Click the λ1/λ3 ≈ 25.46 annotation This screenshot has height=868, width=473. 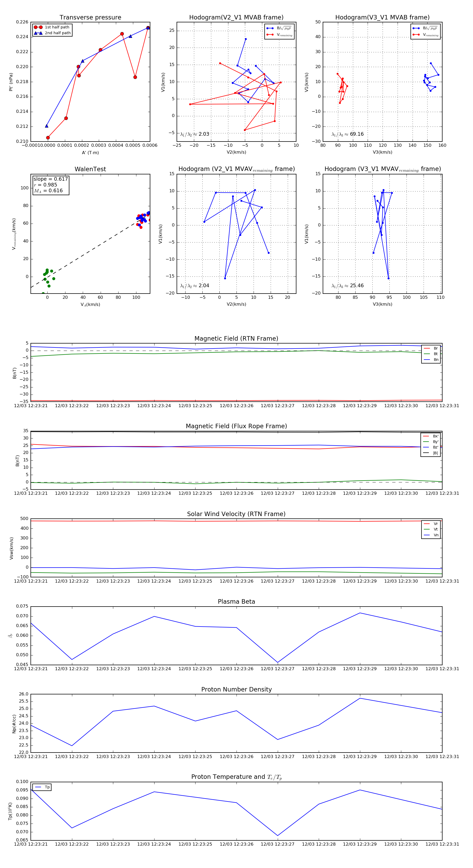coord(347,286)
